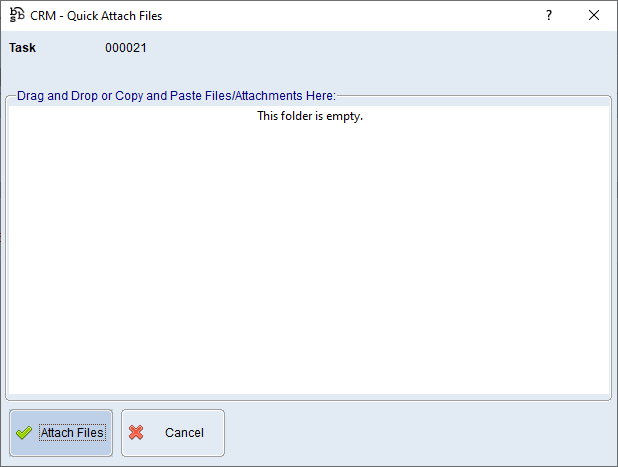Close the Quick Attach Files dialog
618x467 pixels.
click(594, 16)
